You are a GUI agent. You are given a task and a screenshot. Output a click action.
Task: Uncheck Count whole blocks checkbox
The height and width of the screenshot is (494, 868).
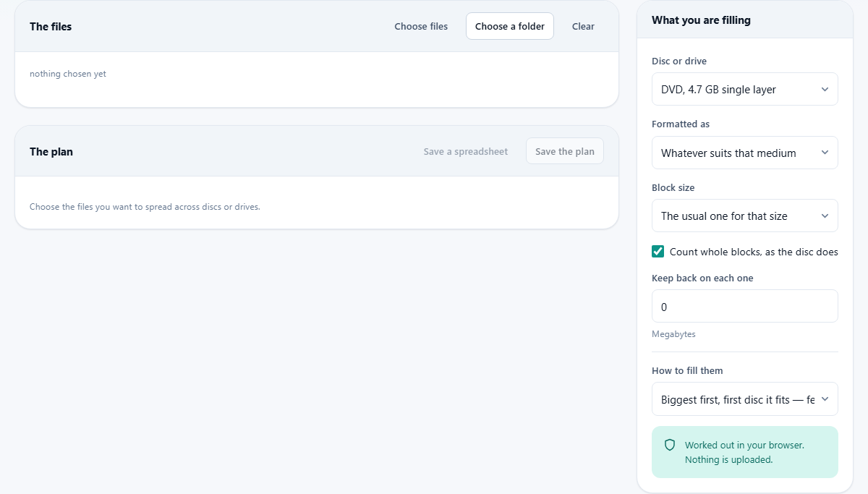click(658, 252)
